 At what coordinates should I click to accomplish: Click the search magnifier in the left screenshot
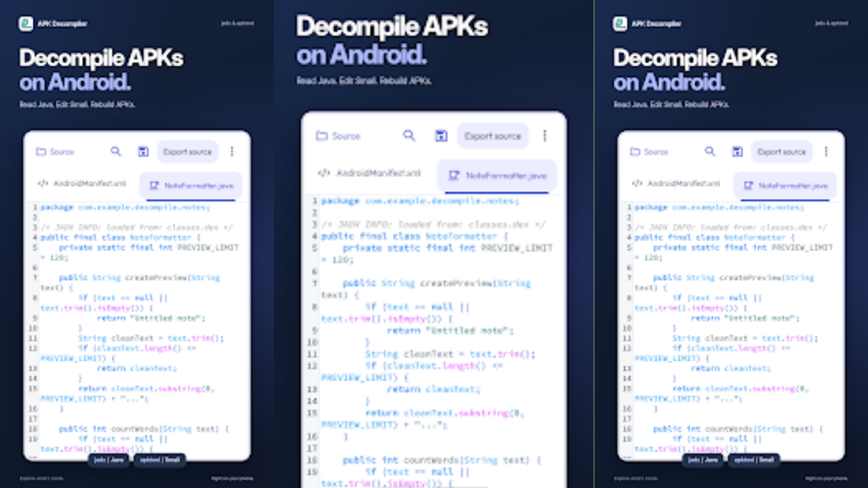(x=116, y=152)
